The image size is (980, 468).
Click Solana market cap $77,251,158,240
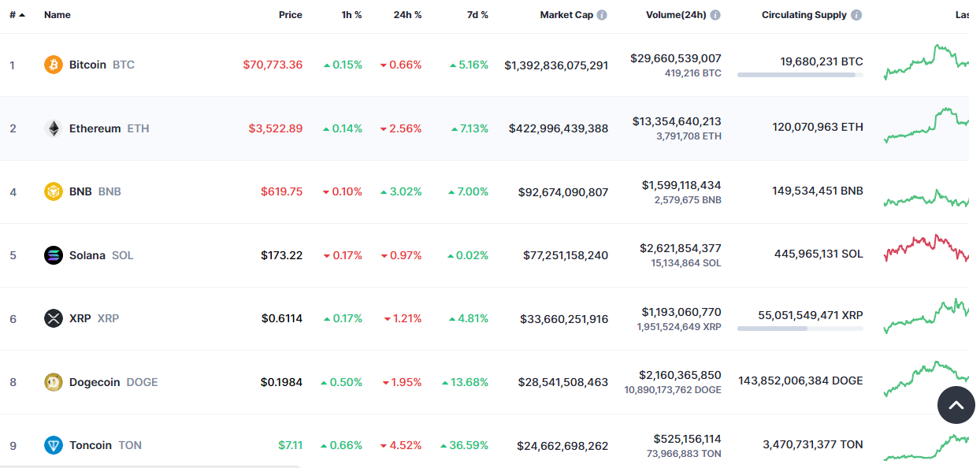tap(566, 255)
